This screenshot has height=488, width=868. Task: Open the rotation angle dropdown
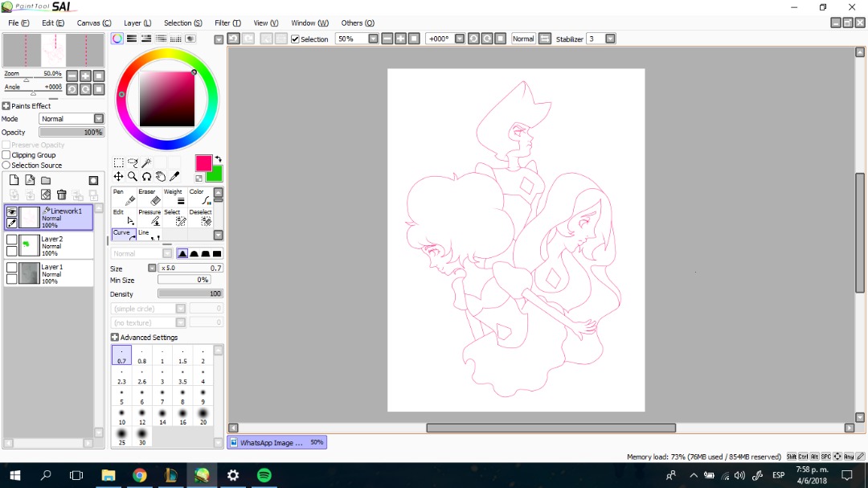460,39
